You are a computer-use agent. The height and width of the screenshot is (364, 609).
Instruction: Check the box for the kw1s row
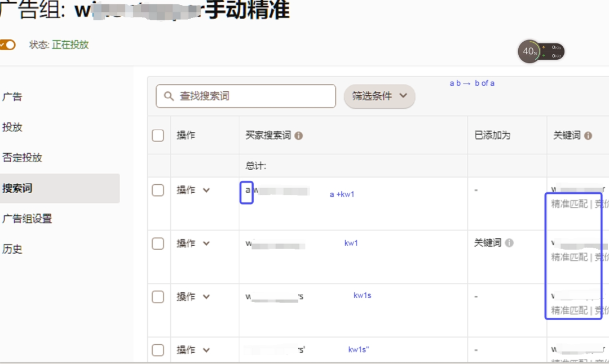coord(158,297)
